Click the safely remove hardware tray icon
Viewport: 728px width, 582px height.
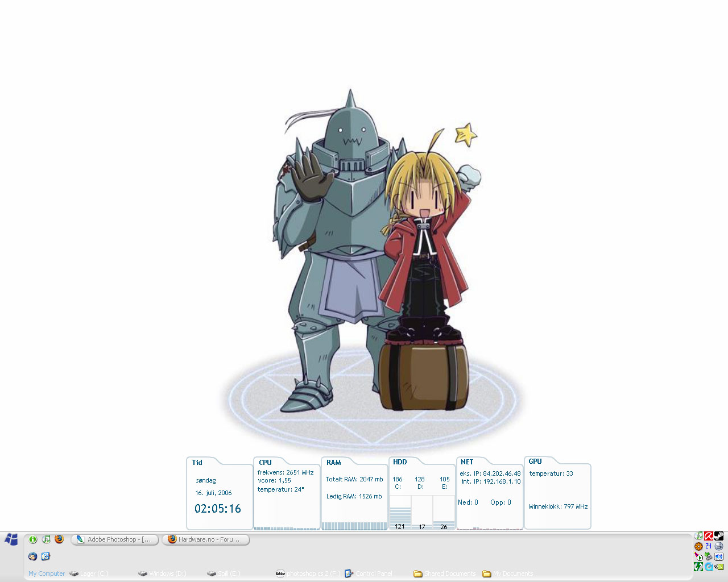tap(709, 556)
